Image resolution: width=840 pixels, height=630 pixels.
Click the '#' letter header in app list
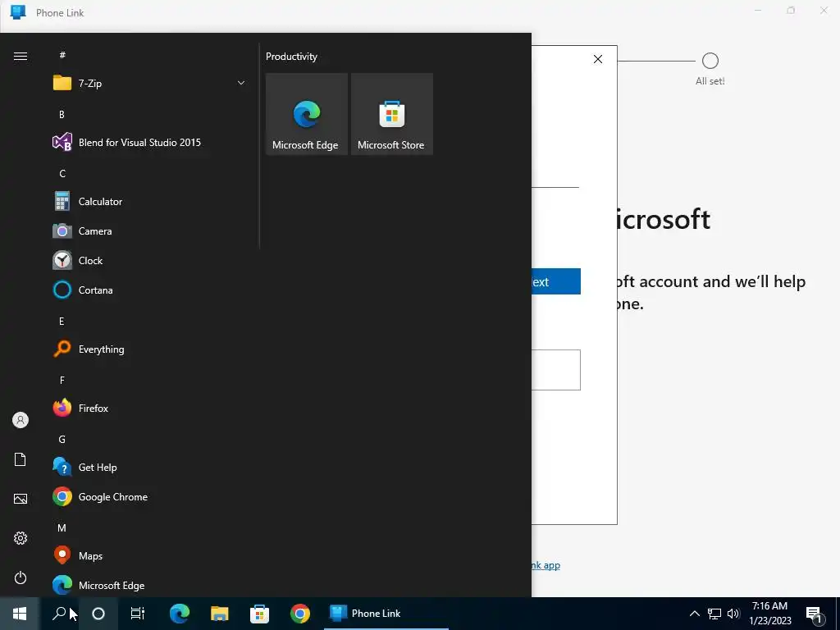62,55
